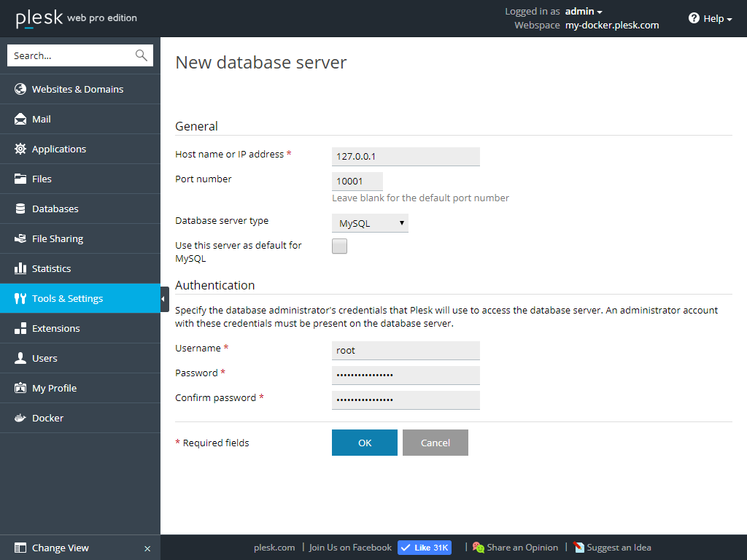Open the admin account dropdown
Image resolution: width=747 pixels, height=560 pixels.
click(584, 11)
